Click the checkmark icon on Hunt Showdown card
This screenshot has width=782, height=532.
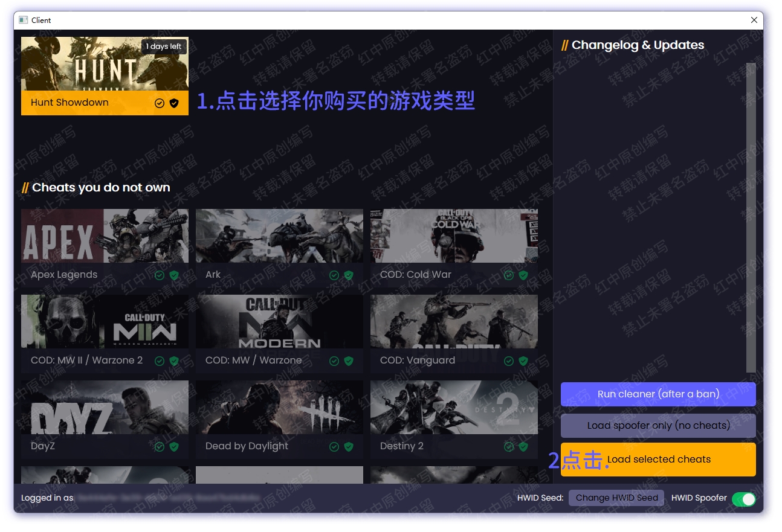pyautogui.click(x=160, y=103)
